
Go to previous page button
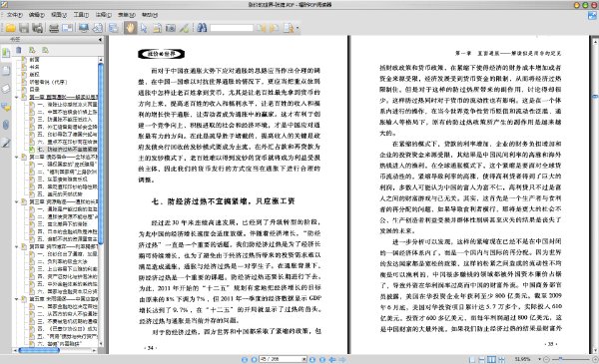point(254,359)
